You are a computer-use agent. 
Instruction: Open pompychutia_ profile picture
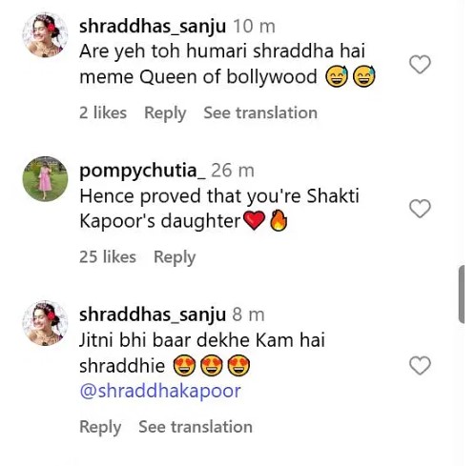45,179
